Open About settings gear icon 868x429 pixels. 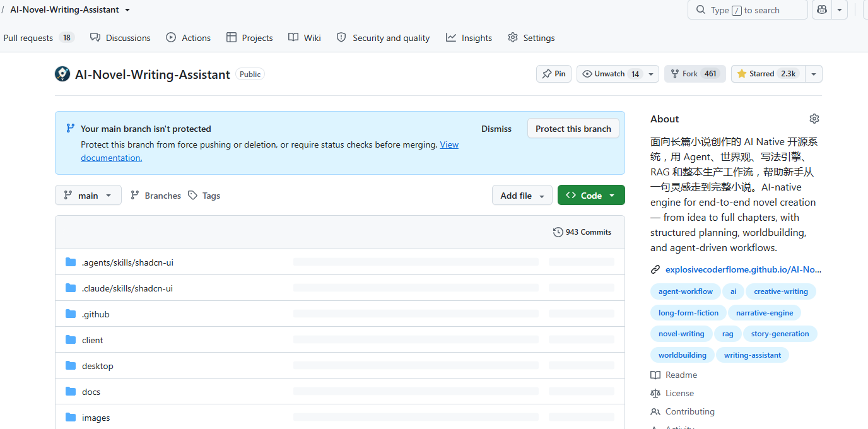814,119
